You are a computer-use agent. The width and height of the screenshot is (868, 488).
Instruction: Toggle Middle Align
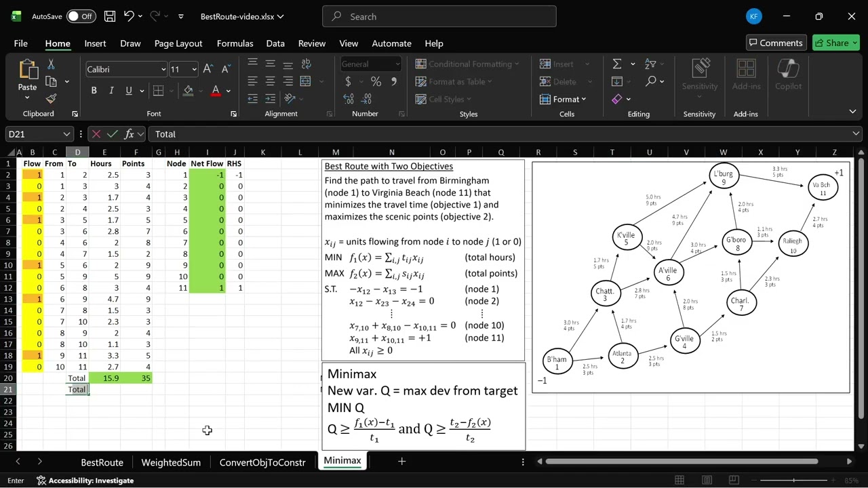coord(270,64)
